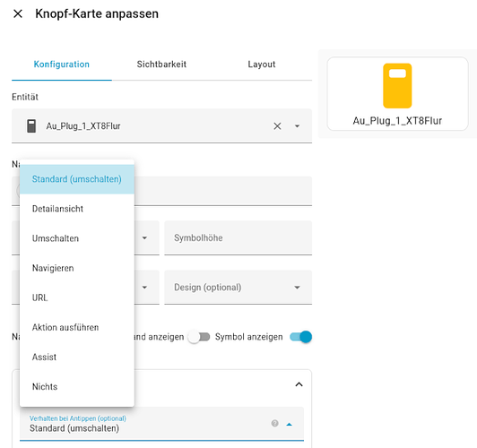Click the Au_Plug_1_XT8Flur preview card
This screenshot has height=448, width=477.
[397, 93]
